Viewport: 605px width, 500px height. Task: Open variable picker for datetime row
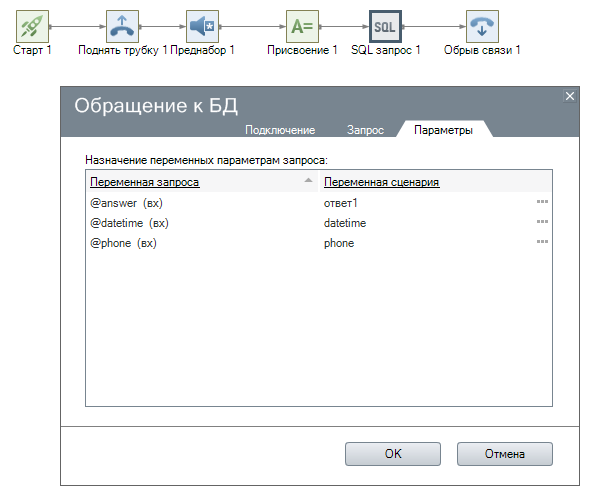(x=542, y=223)
